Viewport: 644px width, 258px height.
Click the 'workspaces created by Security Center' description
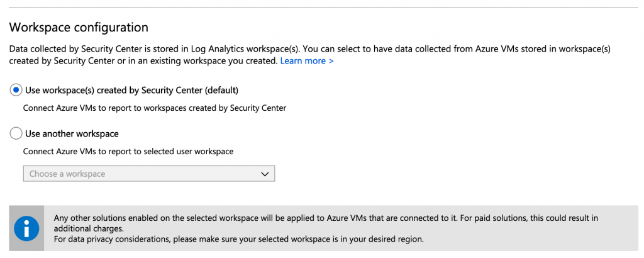pos(155,108)
